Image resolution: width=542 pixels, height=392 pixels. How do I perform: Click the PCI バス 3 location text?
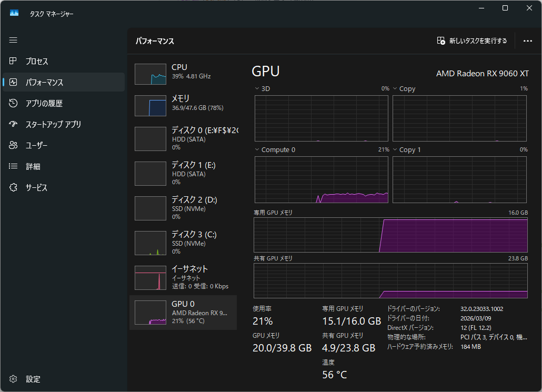pos(494,337)
